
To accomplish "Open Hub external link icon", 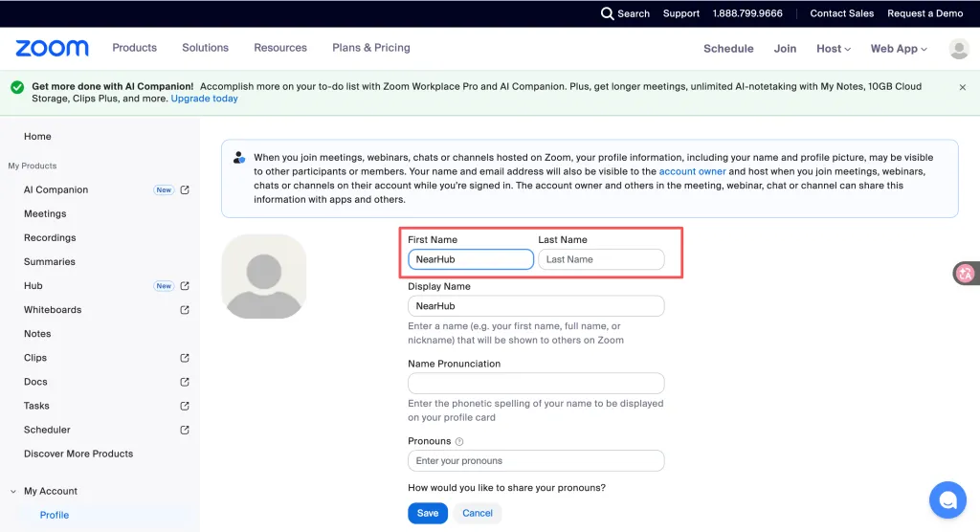I will [185, 286].
